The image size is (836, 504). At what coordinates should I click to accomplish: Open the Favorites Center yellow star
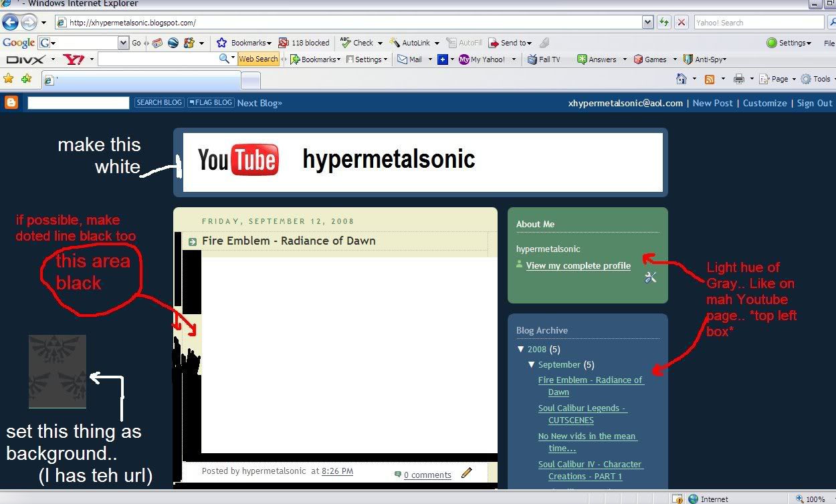pos(9,79)
